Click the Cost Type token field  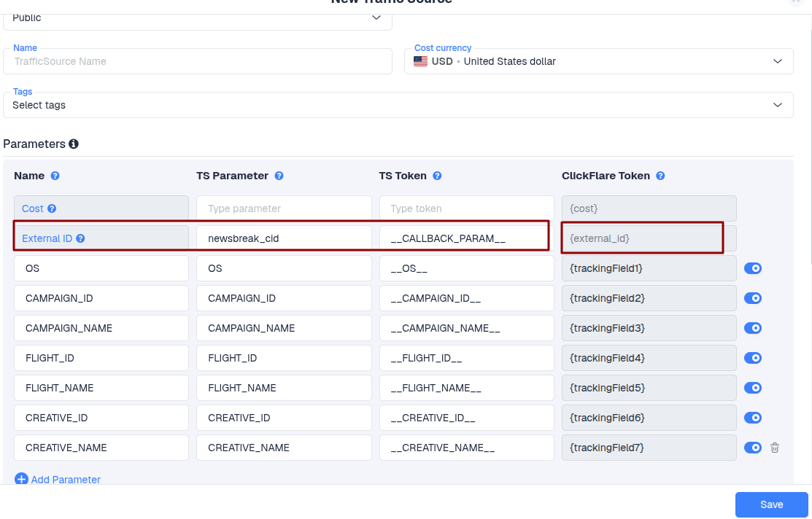click(x=467, y=208)
